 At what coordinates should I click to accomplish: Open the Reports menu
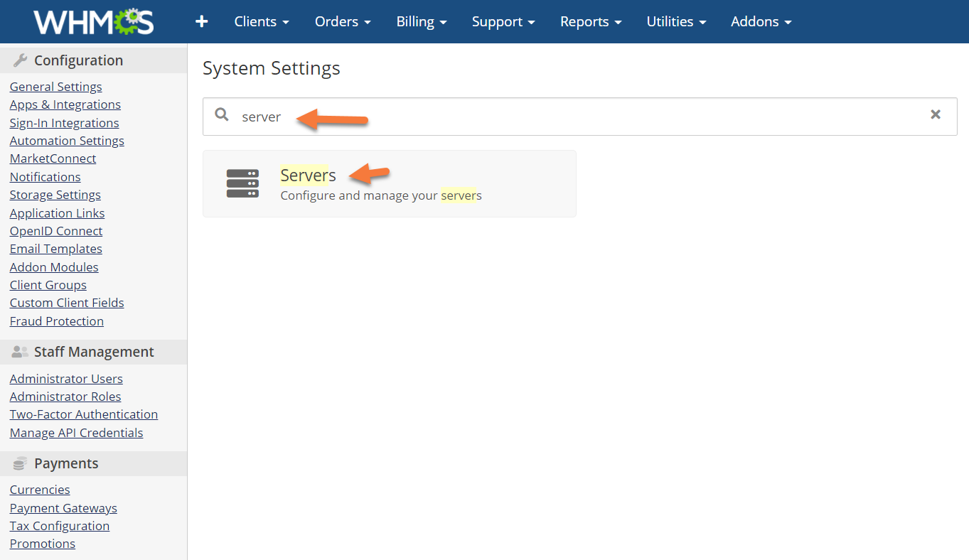591,22
